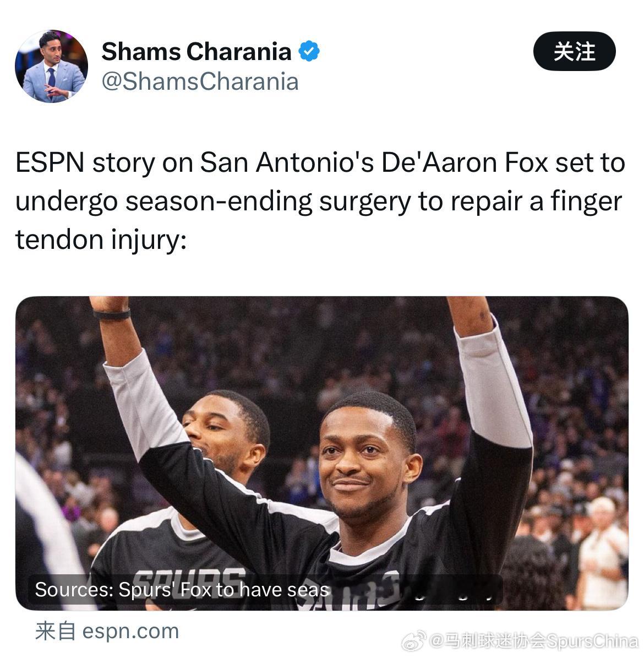Click the blue verified badge icon
Screen dimensions: 644x658
click(309, 51)
